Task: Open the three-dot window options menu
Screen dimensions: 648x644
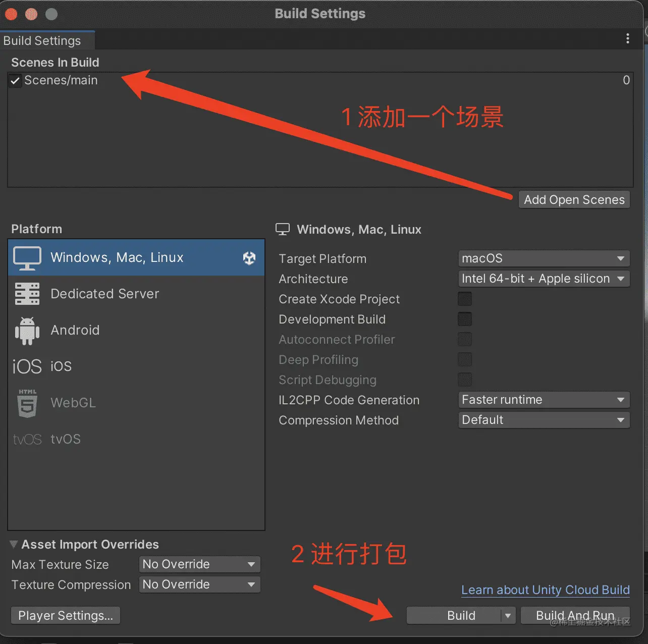Action: pyautogui.click(x=627, y=39)
